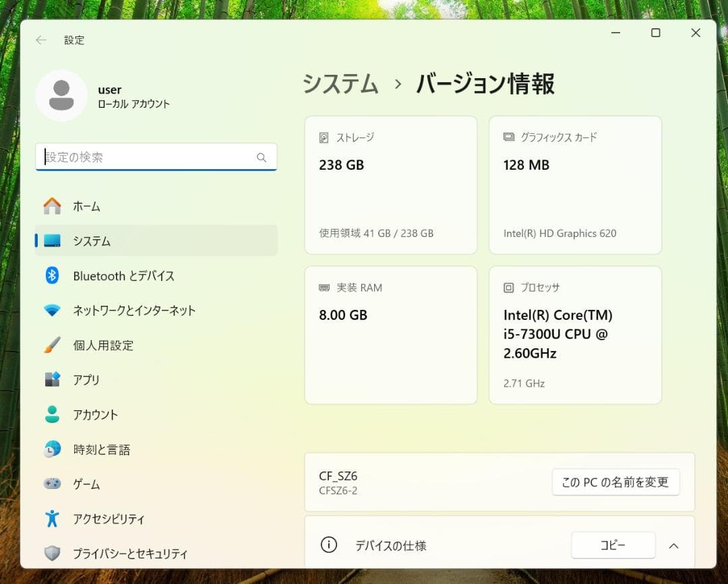Open ネットワークとインターネット via the Wi-Fi icon
Screen dimensions: 728x584
tap(53, 310)
